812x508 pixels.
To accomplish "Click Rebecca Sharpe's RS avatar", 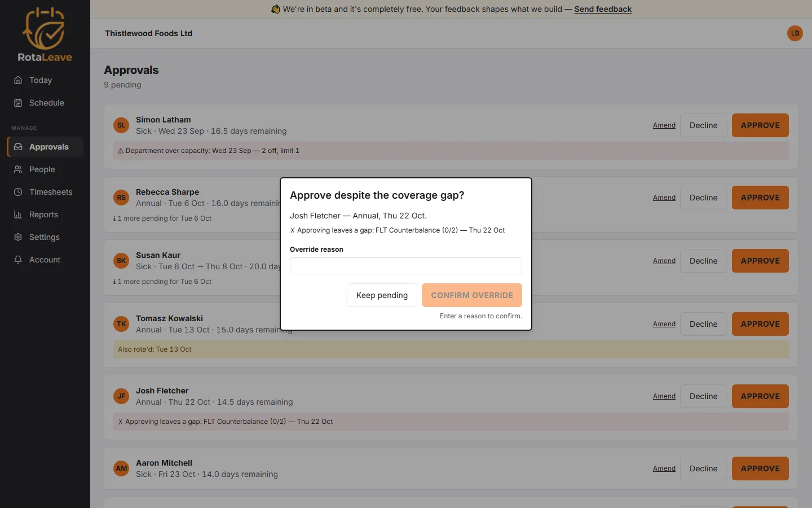I will coord(121,198).
